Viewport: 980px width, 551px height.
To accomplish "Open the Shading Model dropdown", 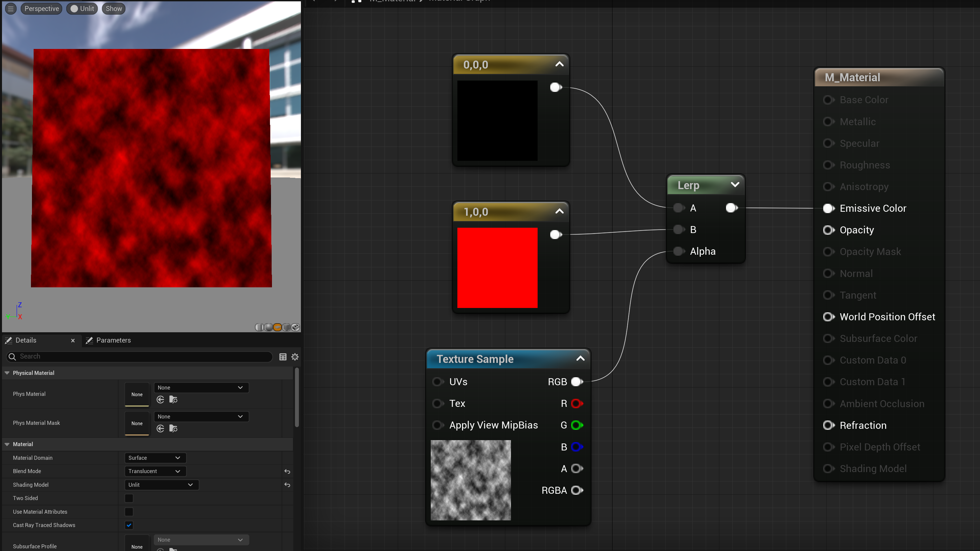I will pos(161,485).
